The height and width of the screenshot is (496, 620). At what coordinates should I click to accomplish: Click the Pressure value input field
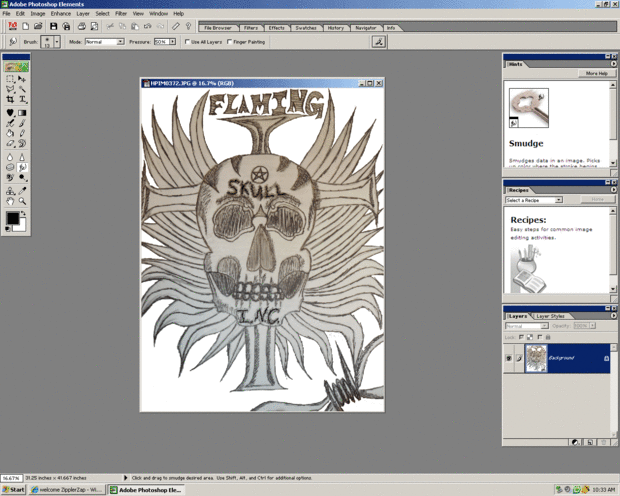pyautogui.click(x=162, y=42)
